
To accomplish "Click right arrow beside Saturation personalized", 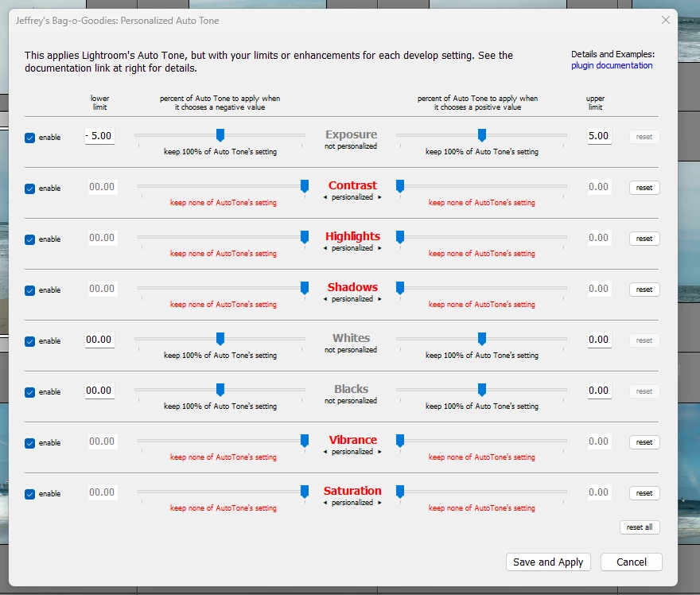I will click(x=379, y=503).
